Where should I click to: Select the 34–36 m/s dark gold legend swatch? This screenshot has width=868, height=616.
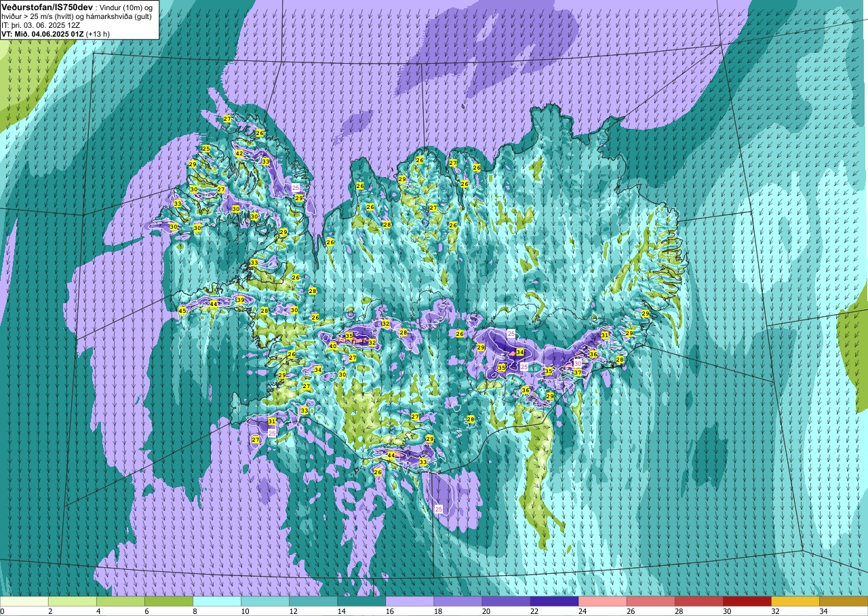[843, 601]
